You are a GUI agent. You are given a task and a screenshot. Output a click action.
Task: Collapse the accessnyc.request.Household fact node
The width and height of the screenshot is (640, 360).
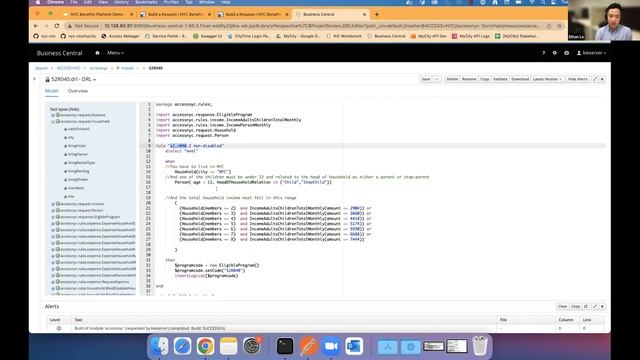click(53, 122)
